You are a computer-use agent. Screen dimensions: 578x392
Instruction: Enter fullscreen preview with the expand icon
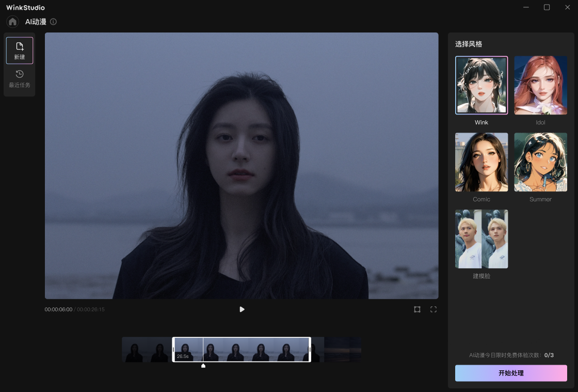click(x=434, y=309)
